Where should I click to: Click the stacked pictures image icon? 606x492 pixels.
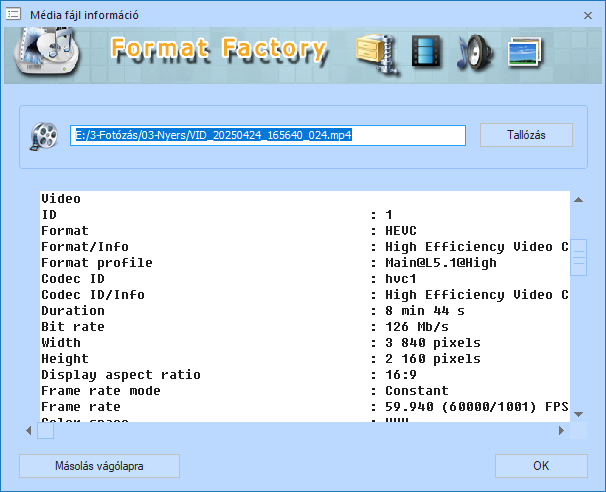click(524, 52)
